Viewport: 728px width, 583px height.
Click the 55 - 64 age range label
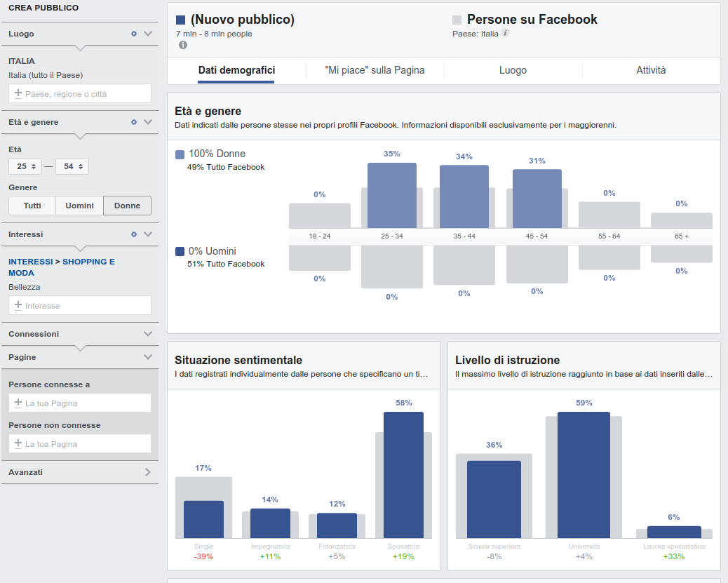click(x=609, y=236)
